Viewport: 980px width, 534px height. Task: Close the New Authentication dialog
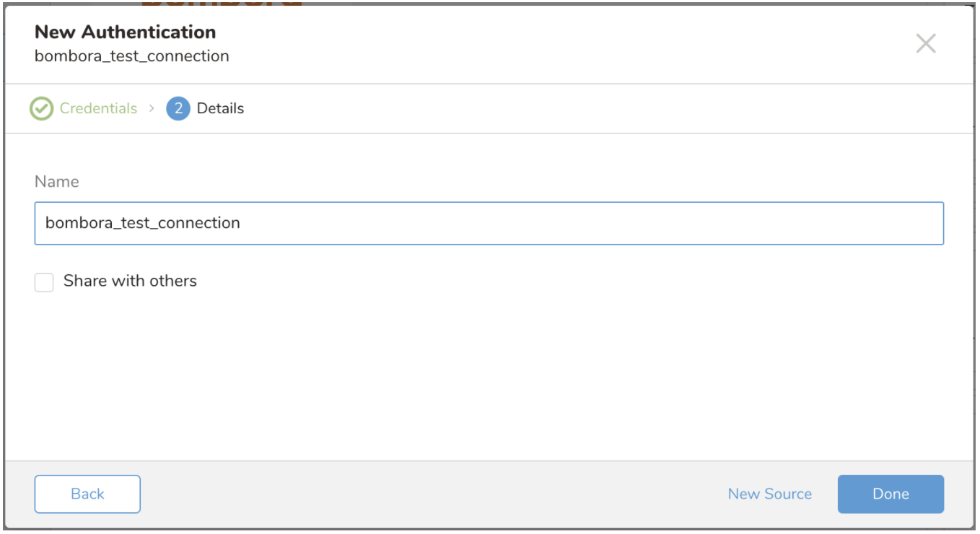point(925,43)
